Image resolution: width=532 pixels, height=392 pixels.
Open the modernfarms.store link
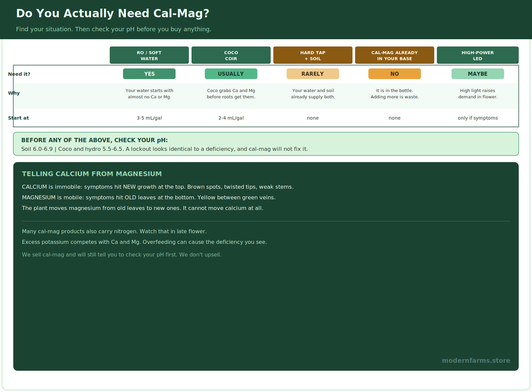tap(476, 361)
